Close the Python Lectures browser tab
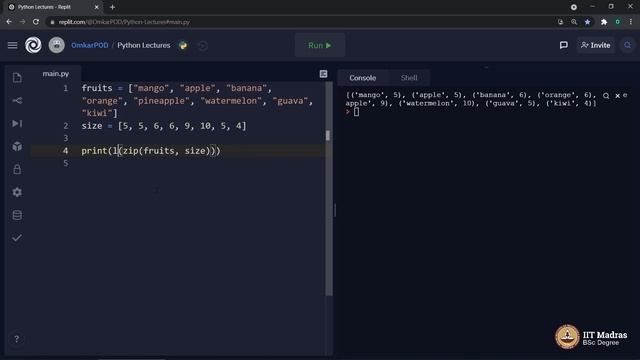The width and height of the screenshot is (640, 360). click(x=96, y=7)
